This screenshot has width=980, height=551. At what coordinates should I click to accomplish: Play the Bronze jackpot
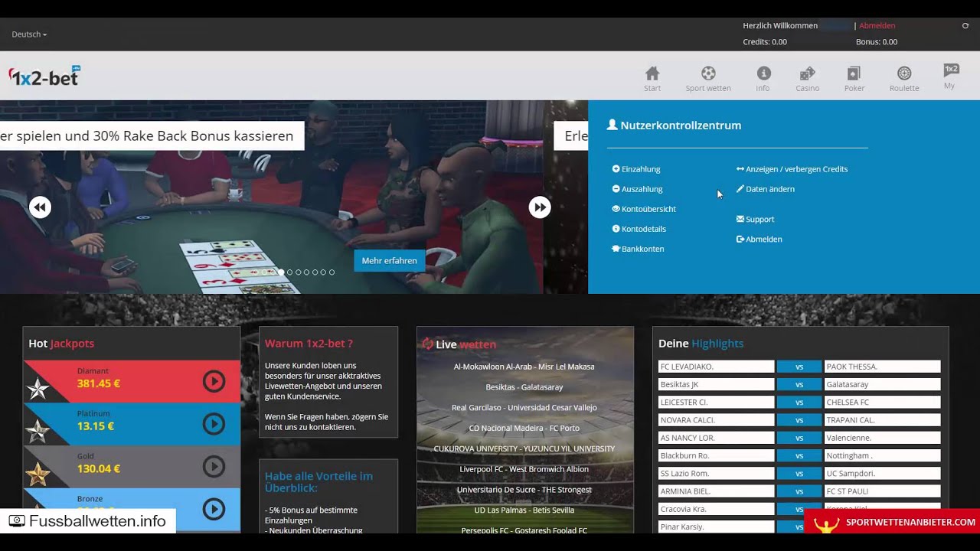click(x=214, y=509)
